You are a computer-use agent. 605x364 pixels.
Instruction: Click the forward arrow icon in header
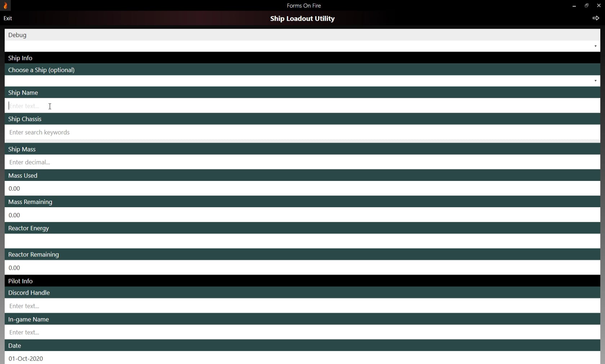[x=596, y=18]
